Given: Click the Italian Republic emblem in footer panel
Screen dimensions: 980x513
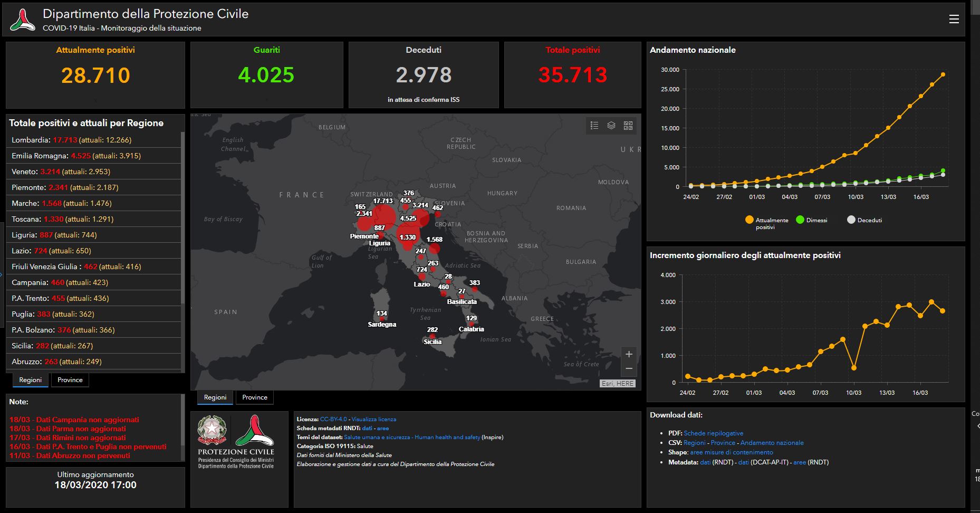Looking at the screenshot, I should tap(212, 430).
